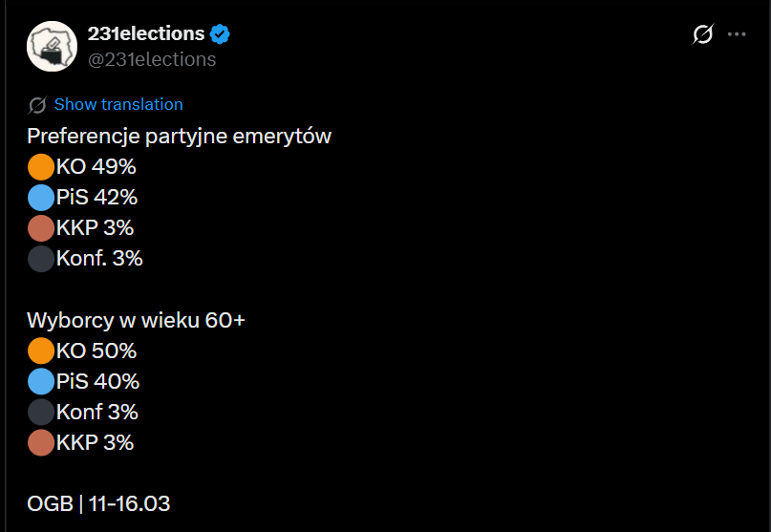771x532 pixels.
Task: Click the blue verified badge beside 231elections
Action: tap(221, 34)
